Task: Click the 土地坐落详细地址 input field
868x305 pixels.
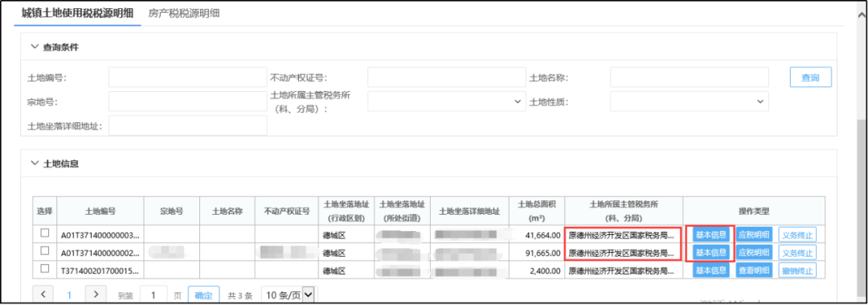Action: pos(187,126)
